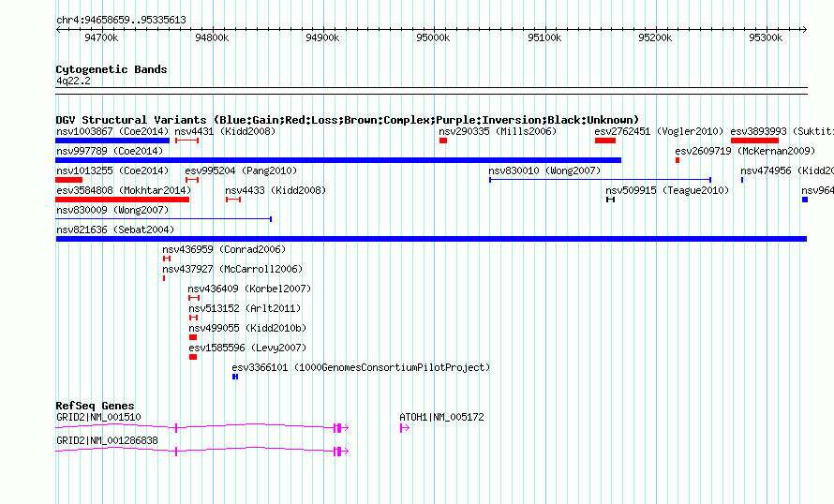Select the nsv997789 (Coe2014) long blue bar
Image resolution: width=834 pixels, height=504 pixels.
[x=338, y=160]
